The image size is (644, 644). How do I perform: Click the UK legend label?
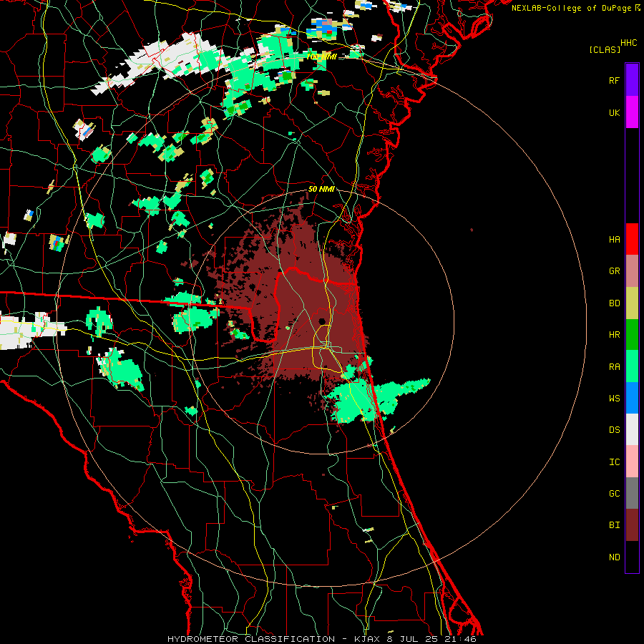tap(615, 112)
